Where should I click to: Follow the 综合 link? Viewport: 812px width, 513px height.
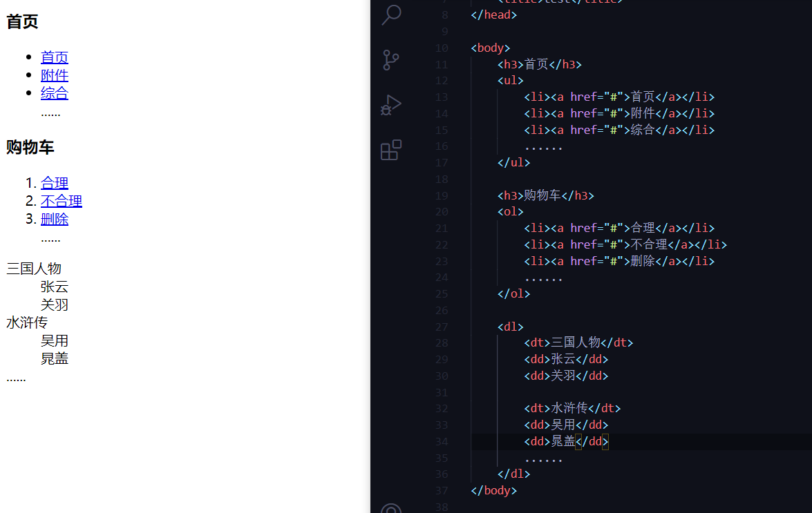pos(55,93)
